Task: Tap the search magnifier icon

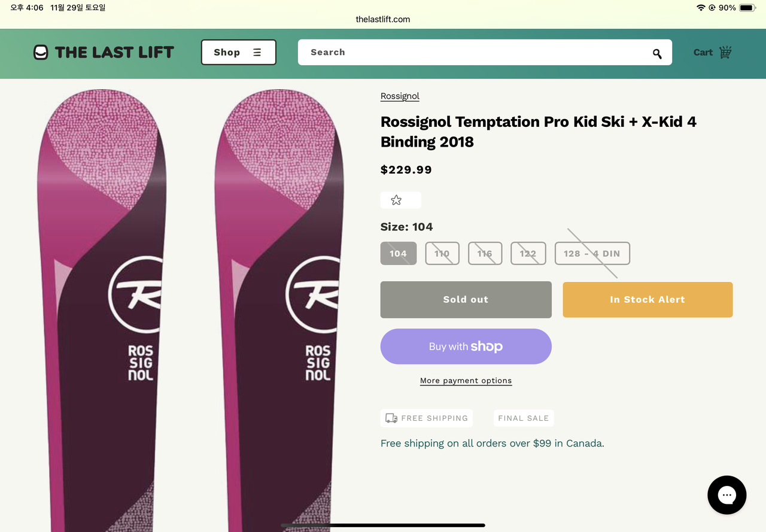Action: click(x=657, y=54)
